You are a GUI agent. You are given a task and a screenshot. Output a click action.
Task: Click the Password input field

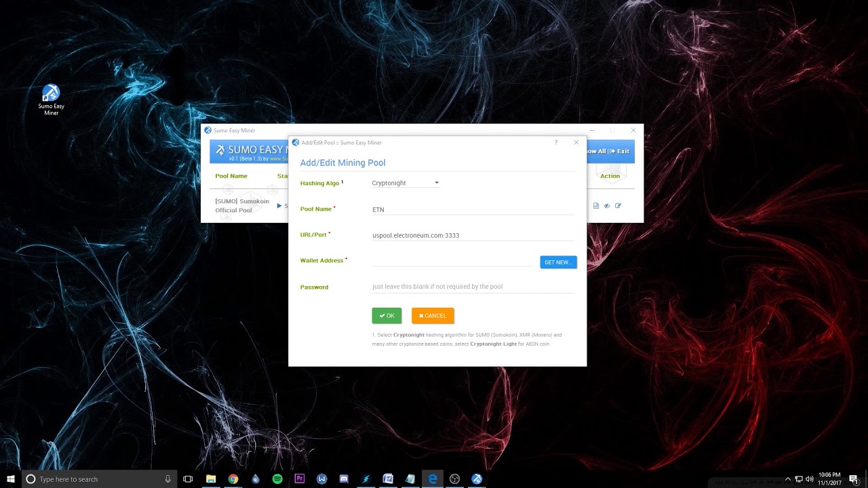pyautogui.click(x=473, y=287)
